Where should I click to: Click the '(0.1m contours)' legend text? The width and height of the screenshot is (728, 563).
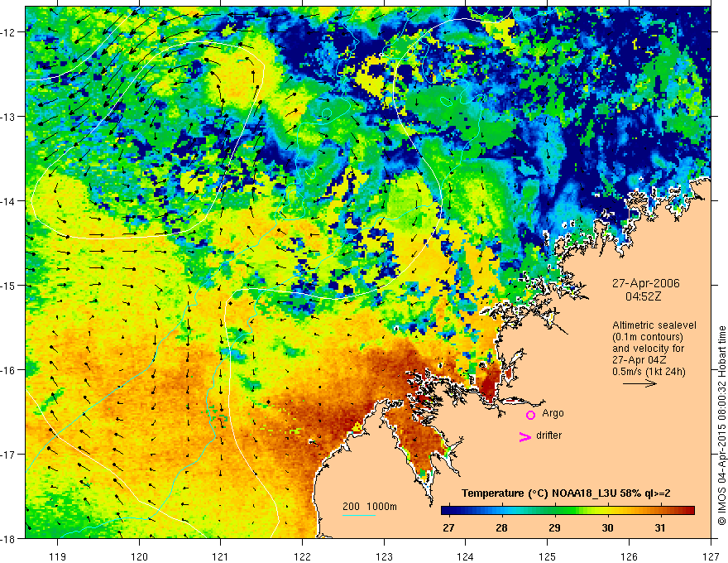[648, 337]
